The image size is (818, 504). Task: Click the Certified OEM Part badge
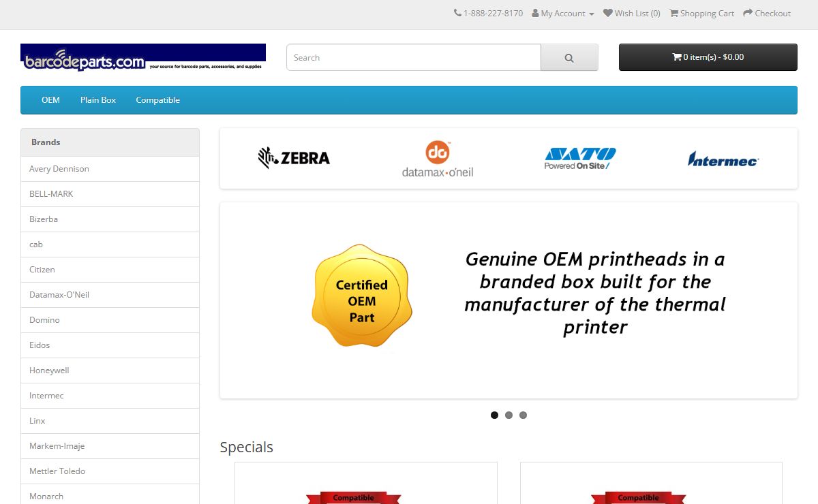[362, 296]
